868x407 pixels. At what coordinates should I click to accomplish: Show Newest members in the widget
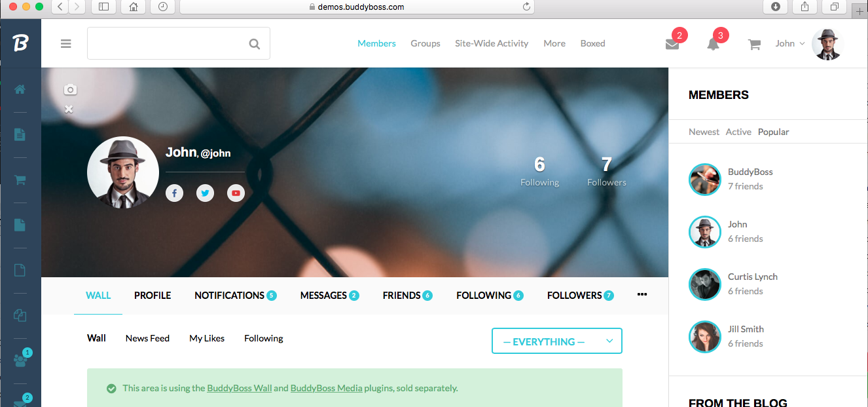click(x=704, y=132)
